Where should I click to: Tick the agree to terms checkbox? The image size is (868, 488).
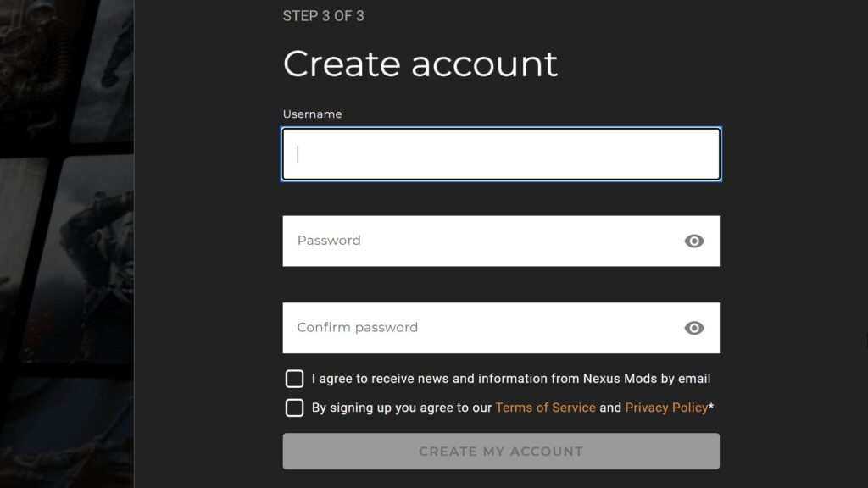point(294,408)
